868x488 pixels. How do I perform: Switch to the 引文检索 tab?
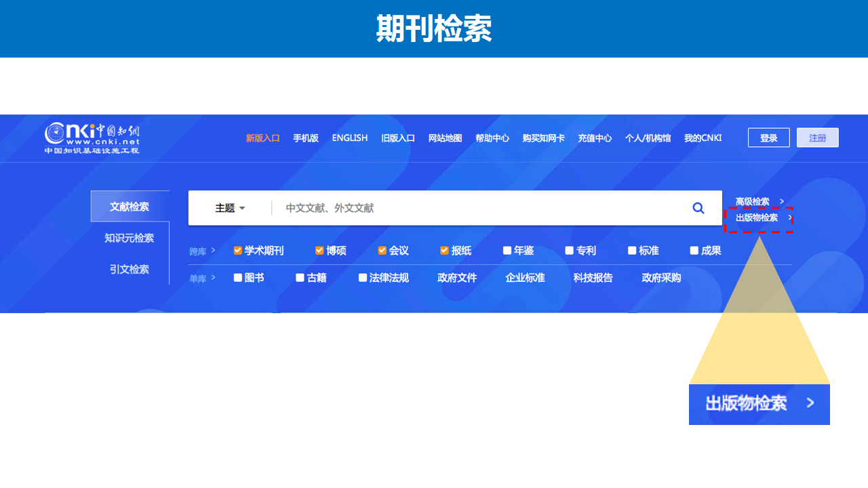click(x=129, y=269)
